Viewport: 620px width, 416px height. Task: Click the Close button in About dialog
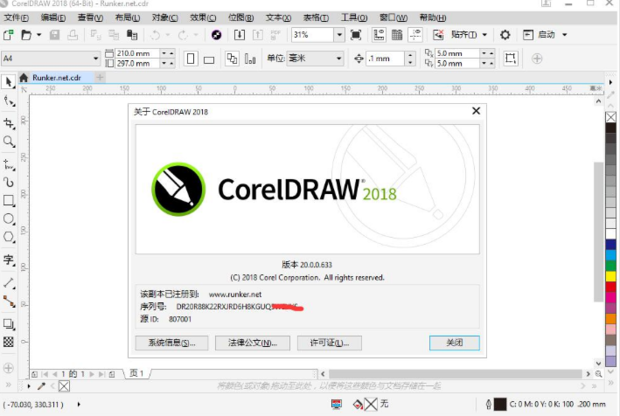(x=454, y=343)
